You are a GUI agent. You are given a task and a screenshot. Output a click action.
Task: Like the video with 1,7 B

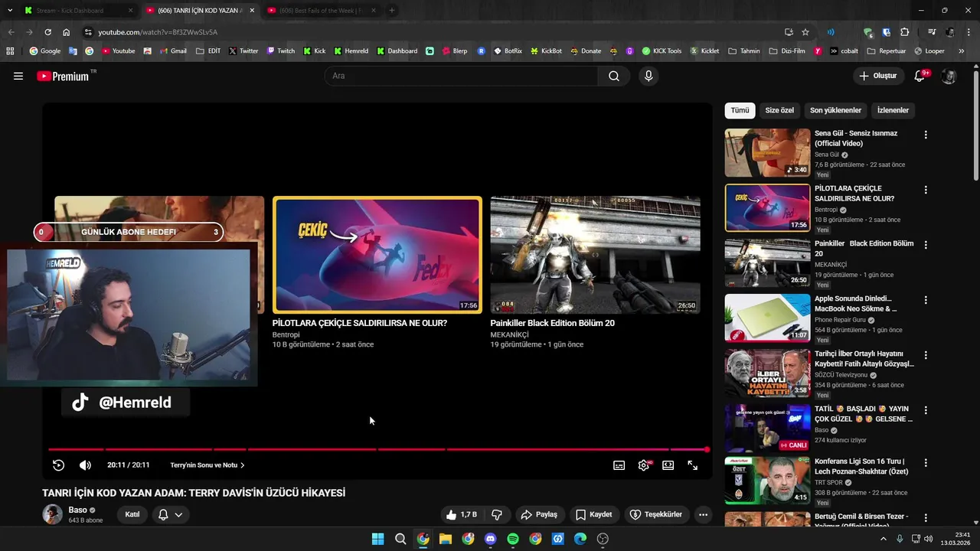coord(462,514)
